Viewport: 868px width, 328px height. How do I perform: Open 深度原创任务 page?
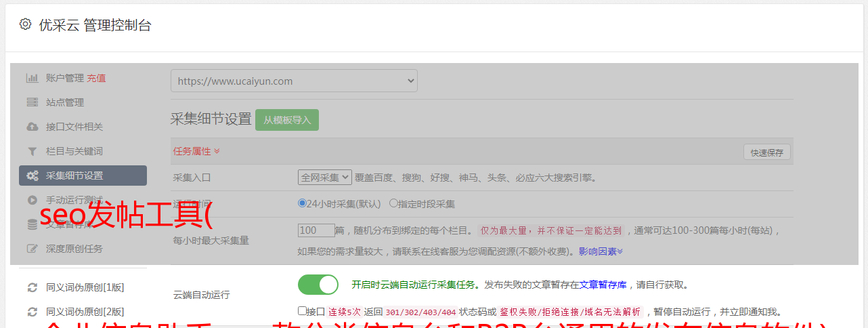coord(74,249)
